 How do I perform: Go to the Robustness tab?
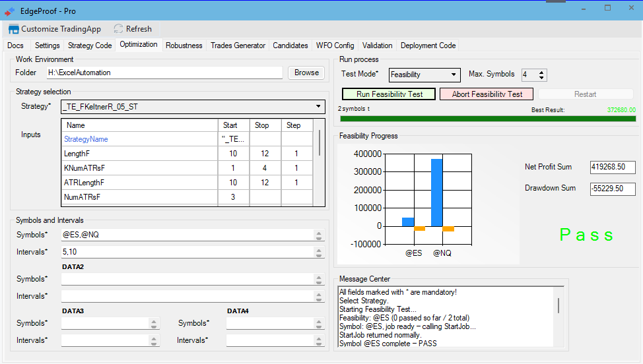[x=184, y=45]
